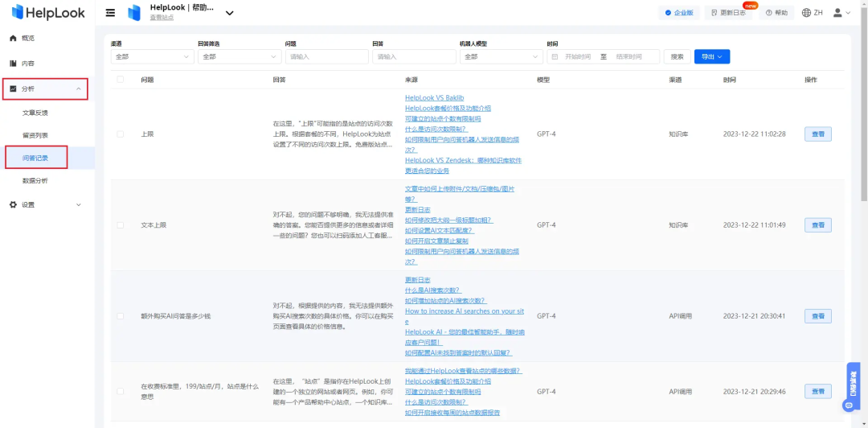
Task: Click 查看 for the 20:30:41 record
Action: (817, 316)
